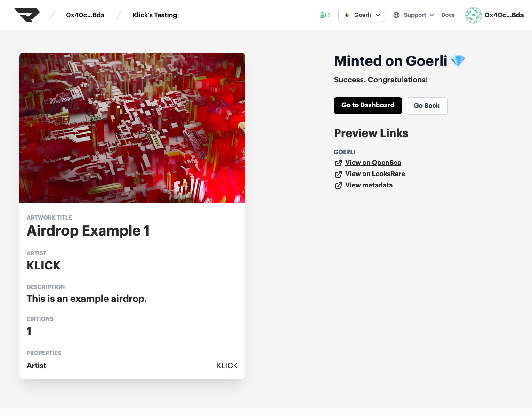Open View on OpenSea link
532x415 pixels.
pyautogui.click(x=373, y=163)
